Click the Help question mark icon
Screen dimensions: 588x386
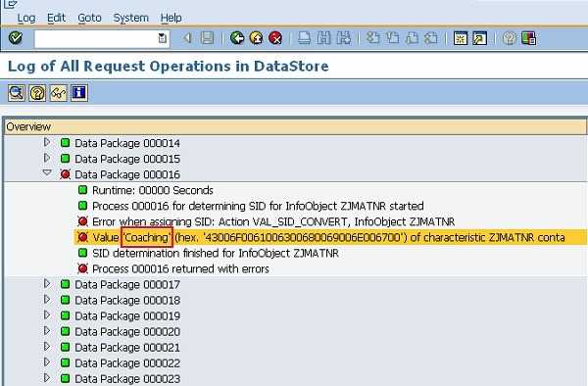pyautogui.click(x=509, y=38)
